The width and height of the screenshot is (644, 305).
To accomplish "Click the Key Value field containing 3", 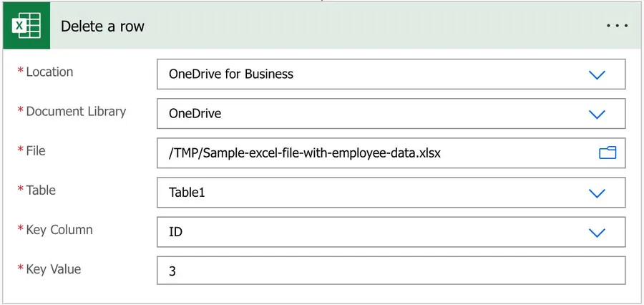I will (391, 271).
